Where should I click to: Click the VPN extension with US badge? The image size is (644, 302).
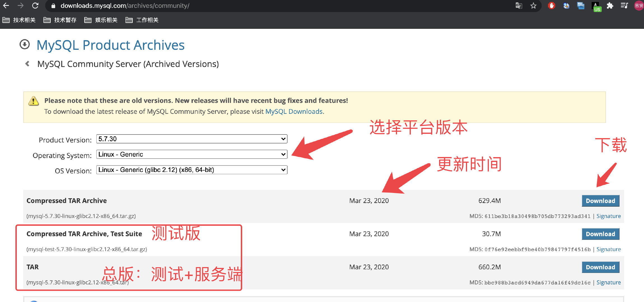(x=596, y=6)
